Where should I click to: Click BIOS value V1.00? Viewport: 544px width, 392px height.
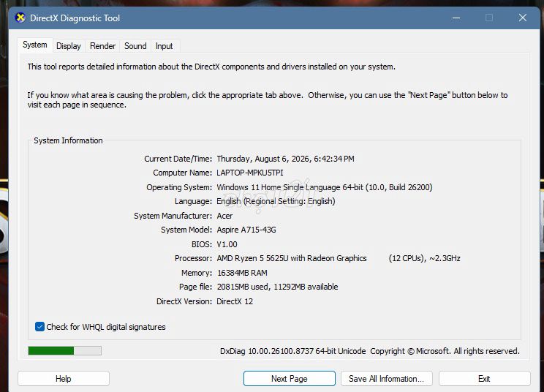(227, 244)
